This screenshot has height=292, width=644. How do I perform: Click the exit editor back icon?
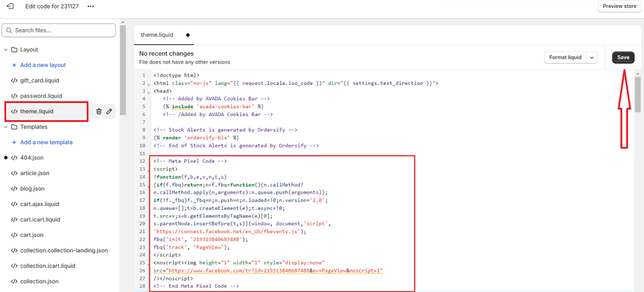coord(10,6)
